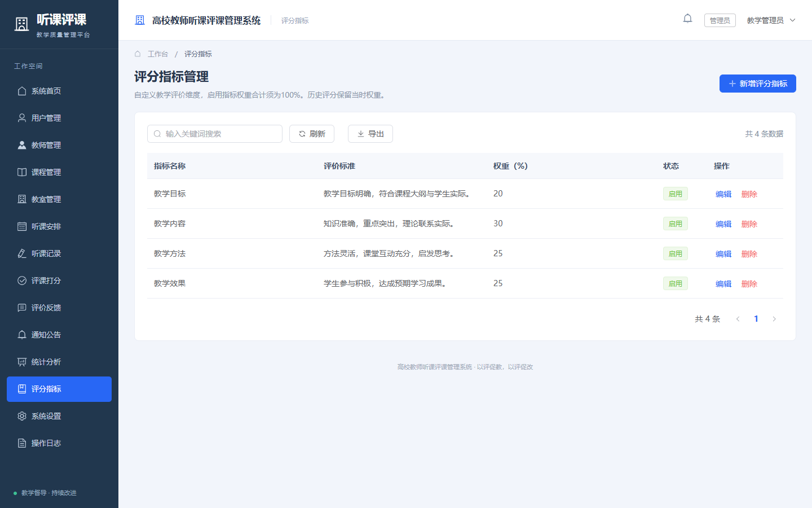
Task: Open 听课安排 calendar icon
Action: click(22, 226)
